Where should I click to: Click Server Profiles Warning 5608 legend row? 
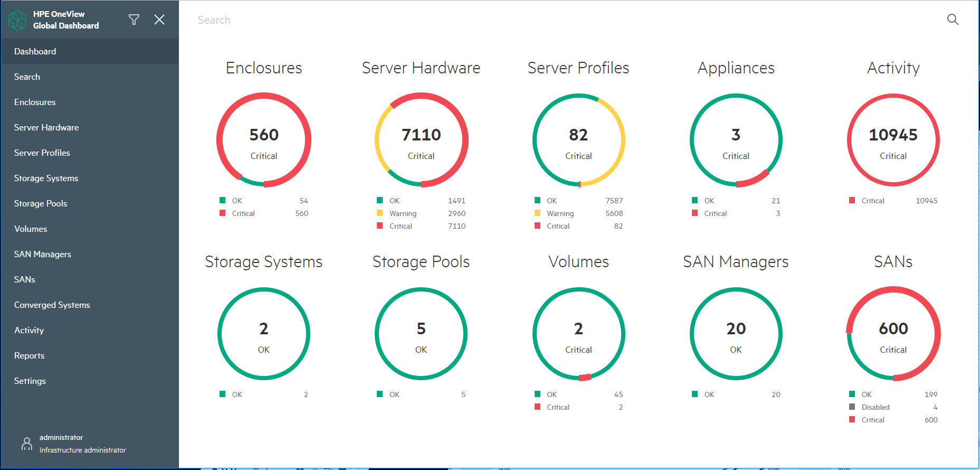tap(578, 213)
